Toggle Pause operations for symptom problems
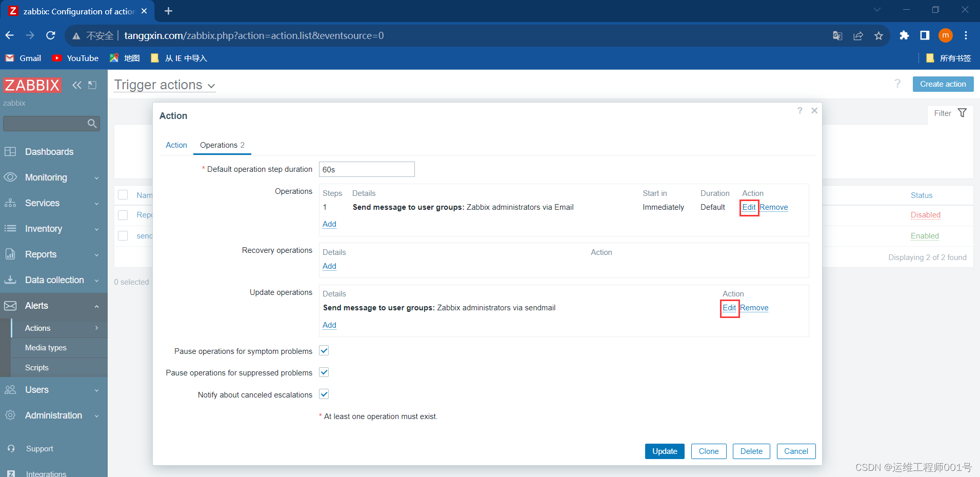This screenshot has width=980, height=477. tap(324, 351)
